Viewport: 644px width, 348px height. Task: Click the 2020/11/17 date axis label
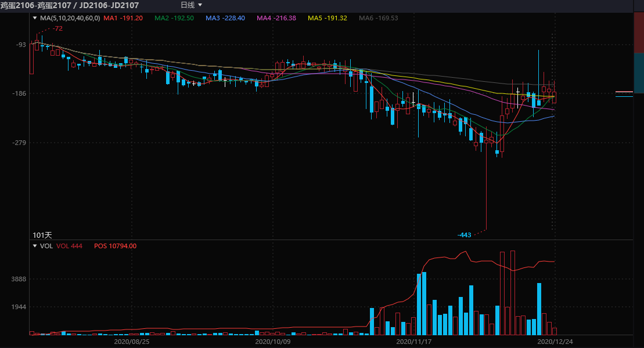(413, 342)
